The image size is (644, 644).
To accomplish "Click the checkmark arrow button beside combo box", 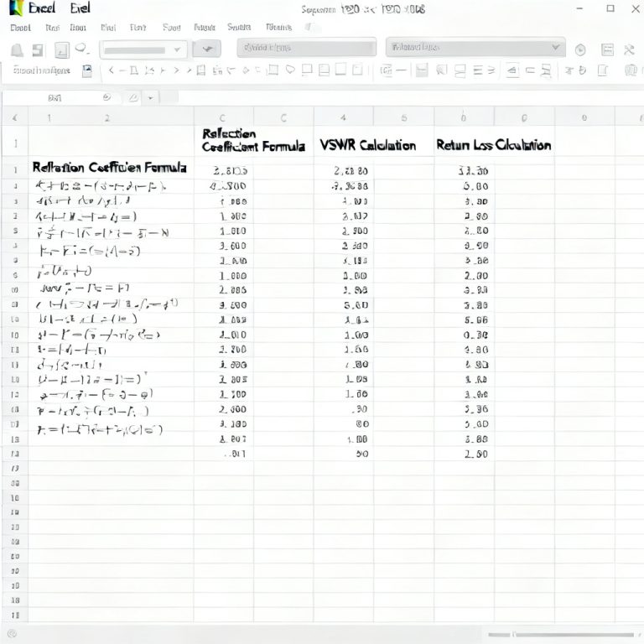I will pyautogui.click(x=207, y=49).
